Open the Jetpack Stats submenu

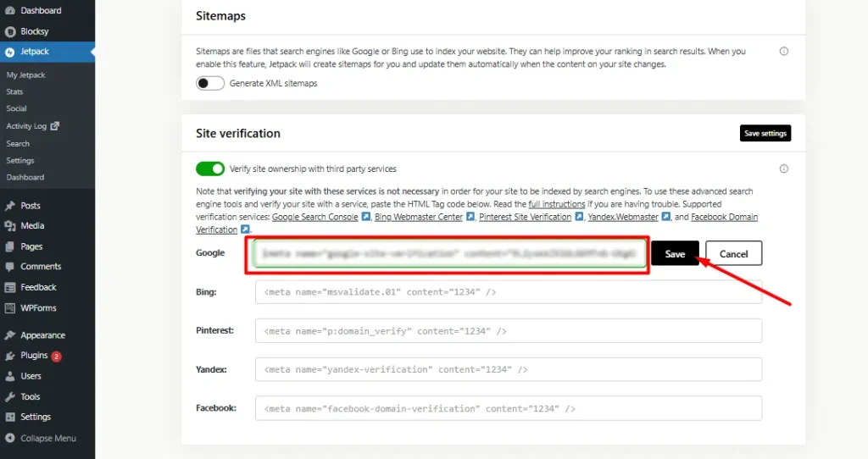[14, 91]
